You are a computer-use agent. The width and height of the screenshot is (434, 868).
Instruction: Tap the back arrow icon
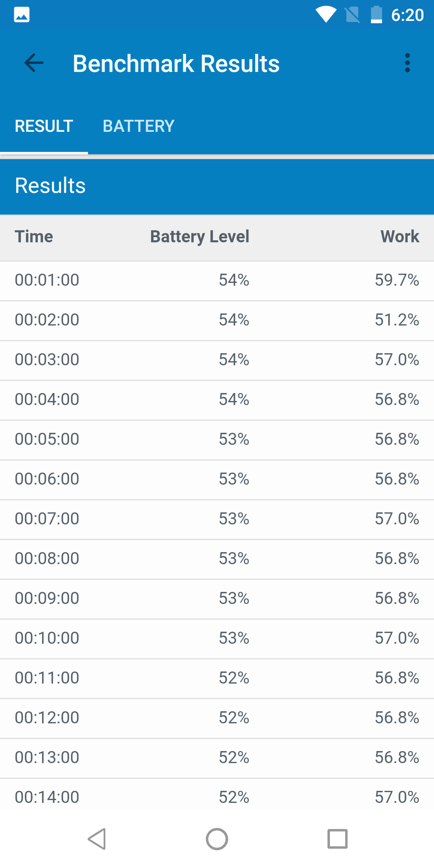click(34, 63)
